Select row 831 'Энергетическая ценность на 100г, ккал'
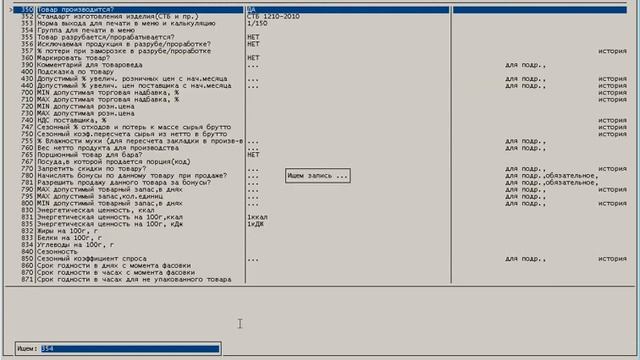This screenshot has height=360, width=640. click(x=320, y=217)
